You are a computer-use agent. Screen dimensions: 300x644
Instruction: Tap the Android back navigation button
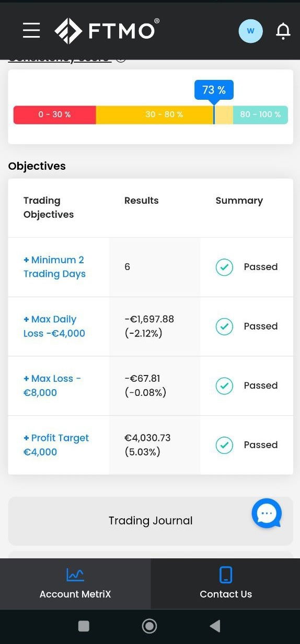coord(215,626)
